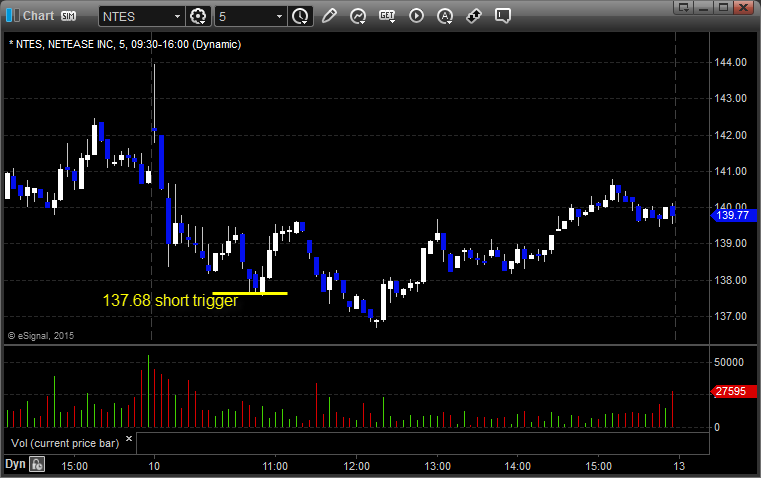
Task: Open the studies chart-line icon
Action: tap(358, 16)
